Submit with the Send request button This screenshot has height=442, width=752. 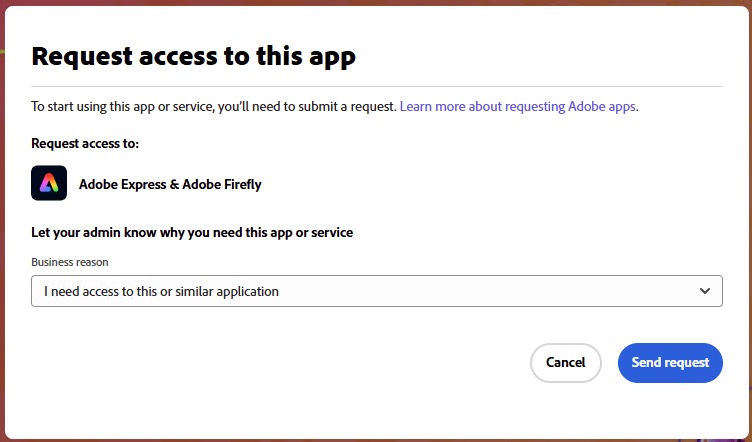670,362
